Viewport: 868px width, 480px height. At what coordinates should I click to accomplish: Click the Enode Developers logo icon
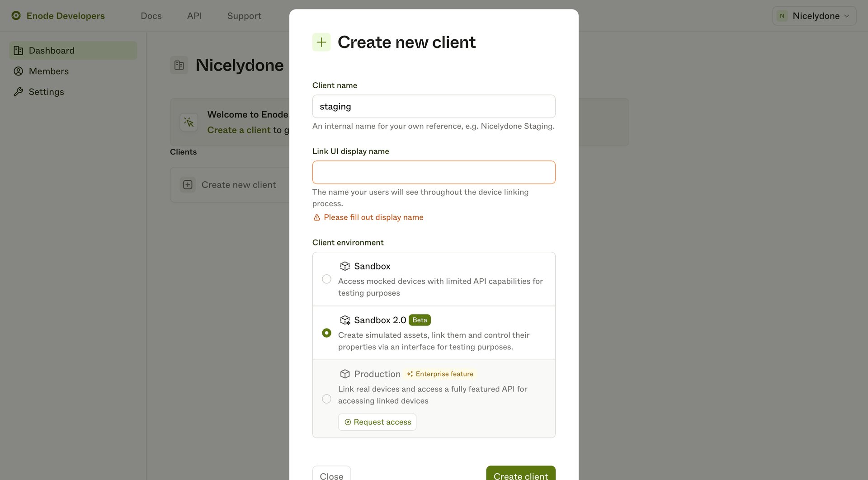(x=16, y=15)
